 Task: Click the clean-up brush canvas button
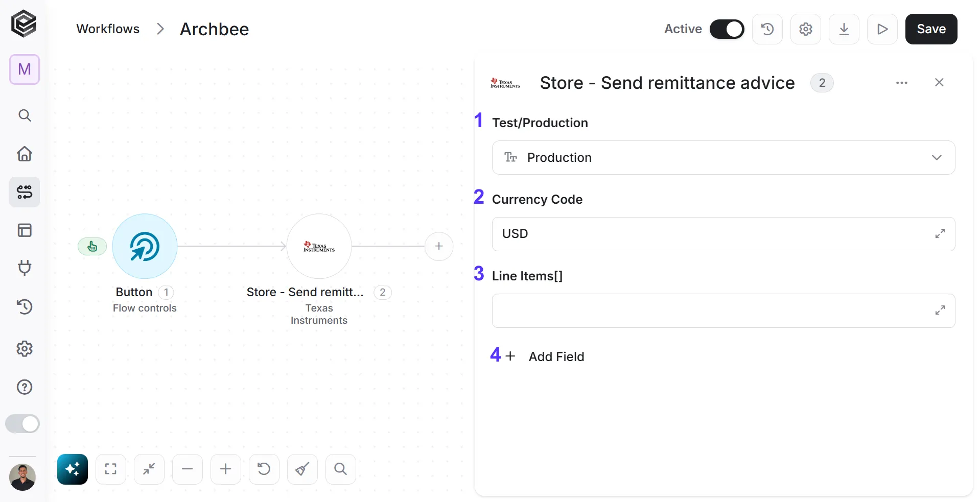(x=302, y=469)
